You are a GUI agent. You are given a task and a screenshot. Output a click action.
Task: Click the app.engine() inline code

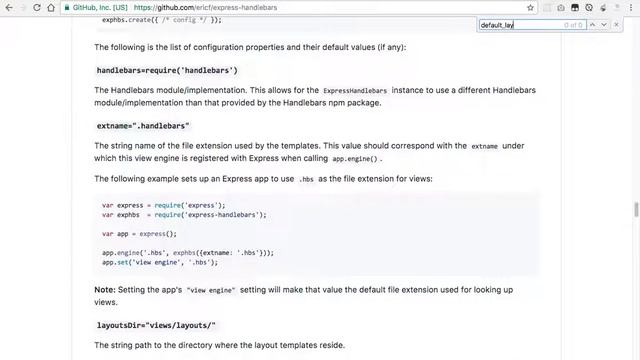point(355,159)
